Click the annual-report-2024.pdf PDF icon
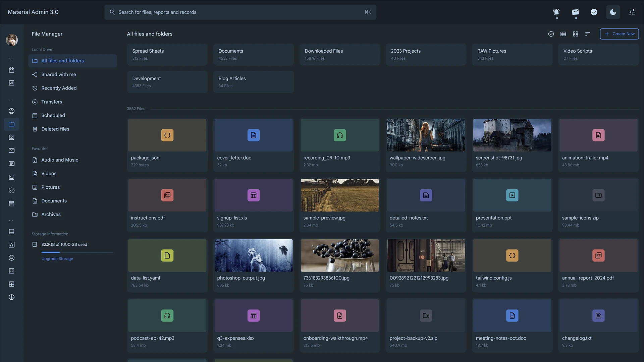The image size is (644, 362). pos(598,255)
